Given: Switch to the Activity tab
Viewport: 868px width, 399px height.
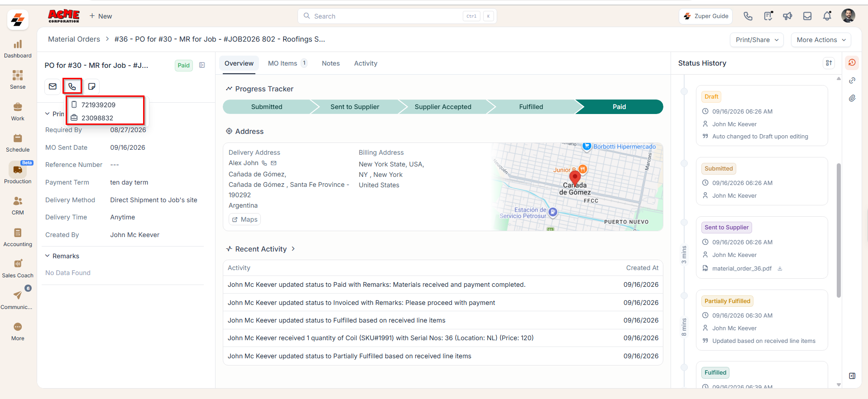Looking at the screenshot, I should pos(366,63).
